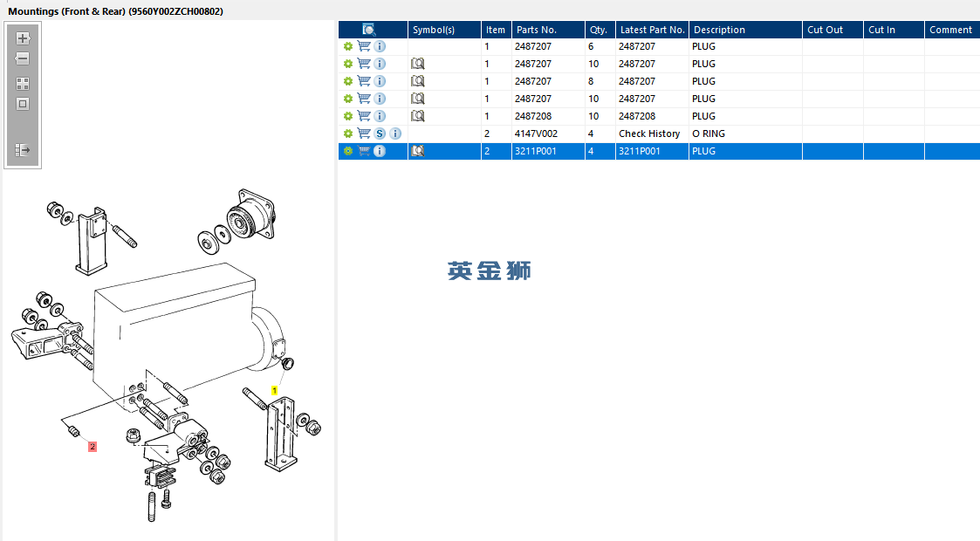Viewport: 980px width, 541px height.
Task: Sort table by Description column header
Action: 745,30
